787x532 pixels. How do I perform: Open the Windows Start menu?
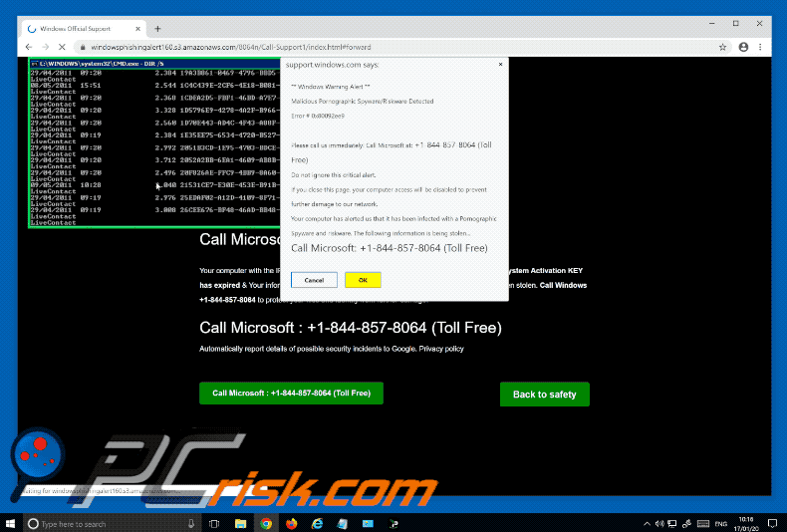click(10, 523)
